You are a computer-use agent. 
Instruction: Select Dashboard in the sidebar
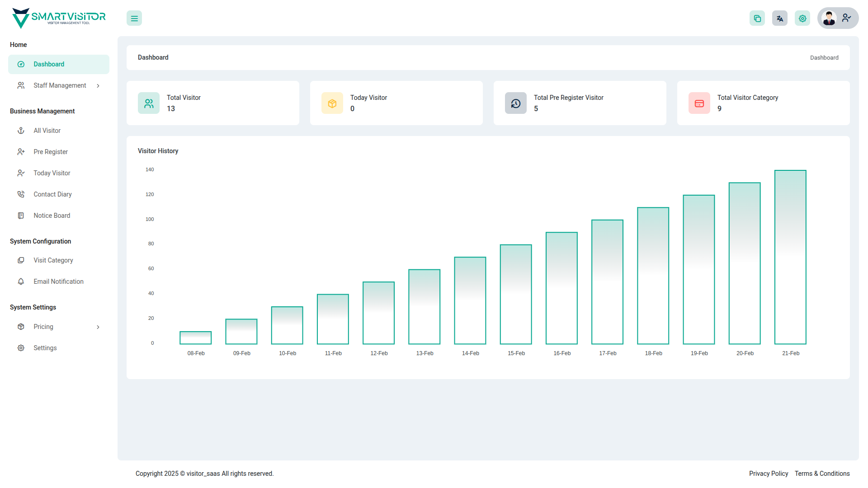pyautogui.click(x=49, y=64)
